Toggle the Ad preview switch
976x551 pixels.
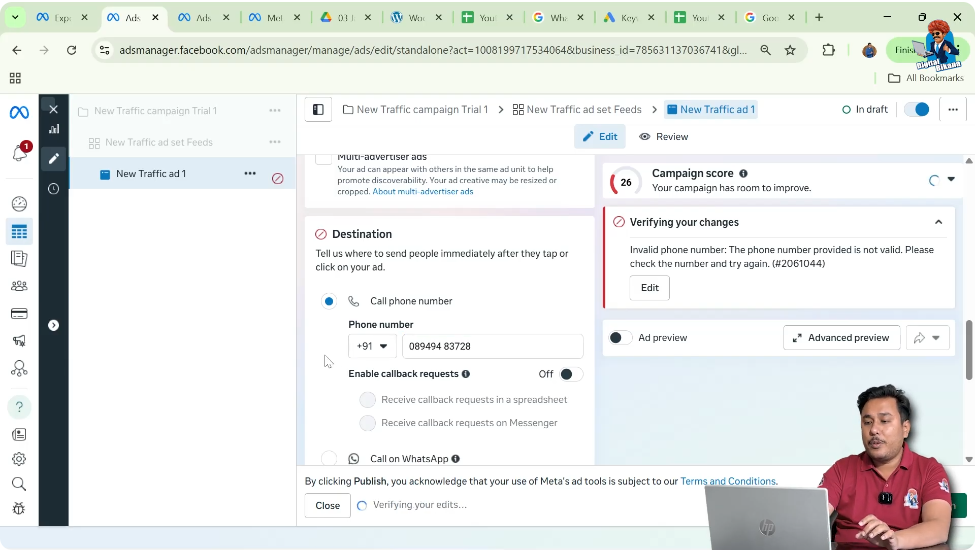pos(620,338)
